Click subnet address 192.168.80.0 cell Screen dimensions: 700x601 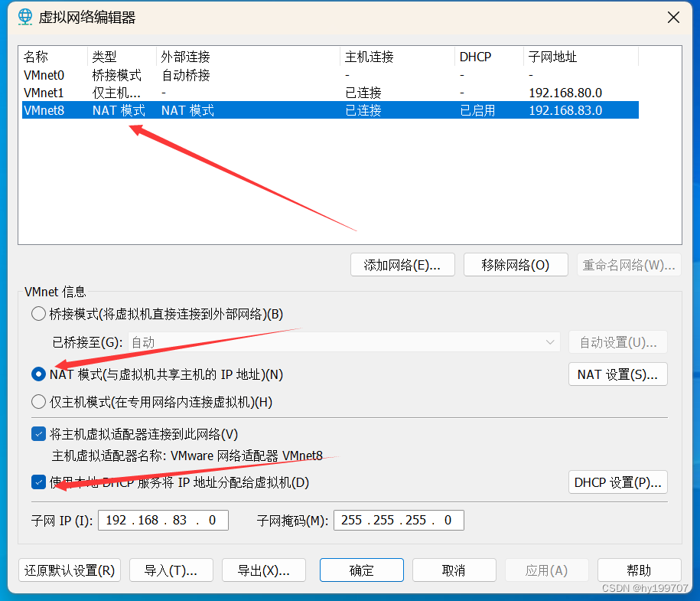click(x=565, y=93)
